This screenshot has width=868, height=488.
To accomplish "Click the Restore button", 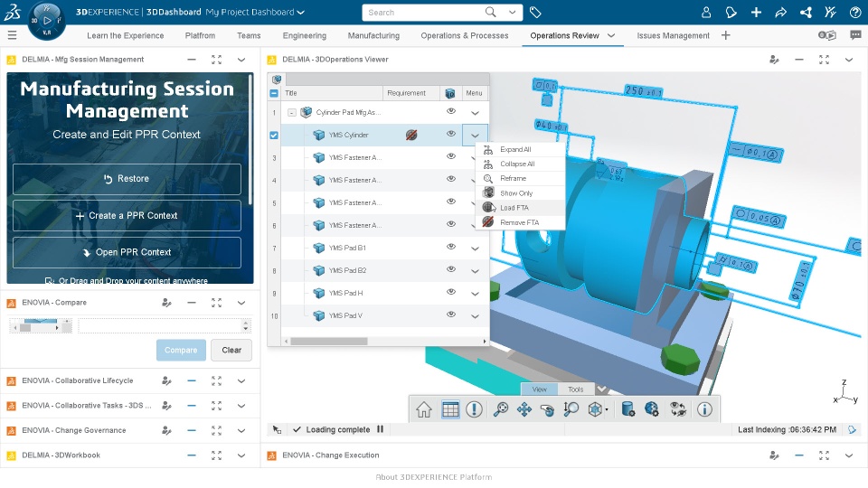I will [x=127, y=179].
